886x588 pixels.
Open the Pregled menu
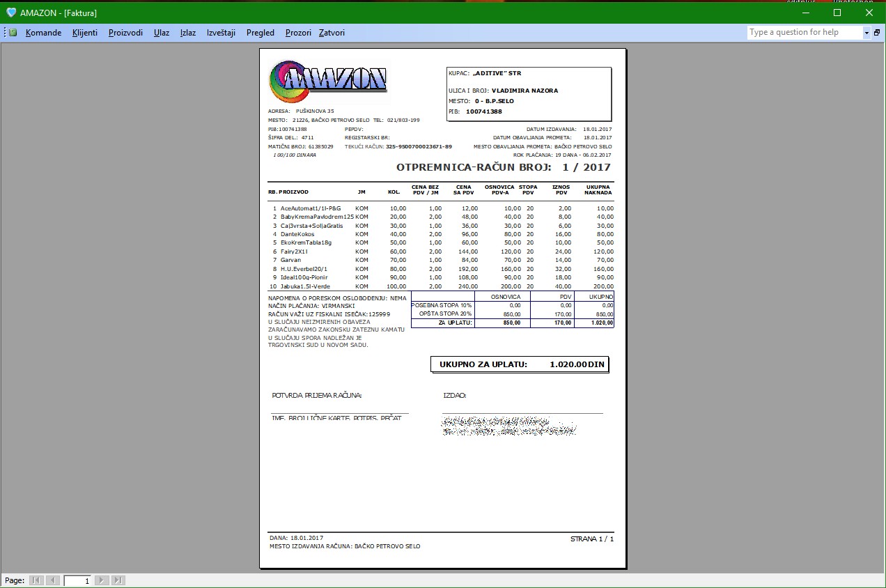click(261, 33)
